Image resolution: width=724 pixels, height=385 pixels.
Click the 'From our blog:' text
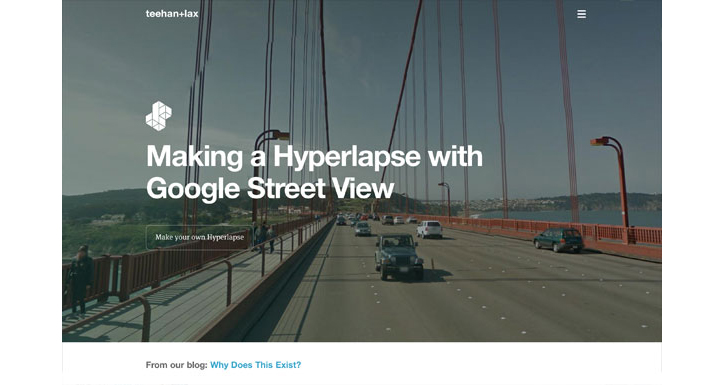(x=176, y=365)
